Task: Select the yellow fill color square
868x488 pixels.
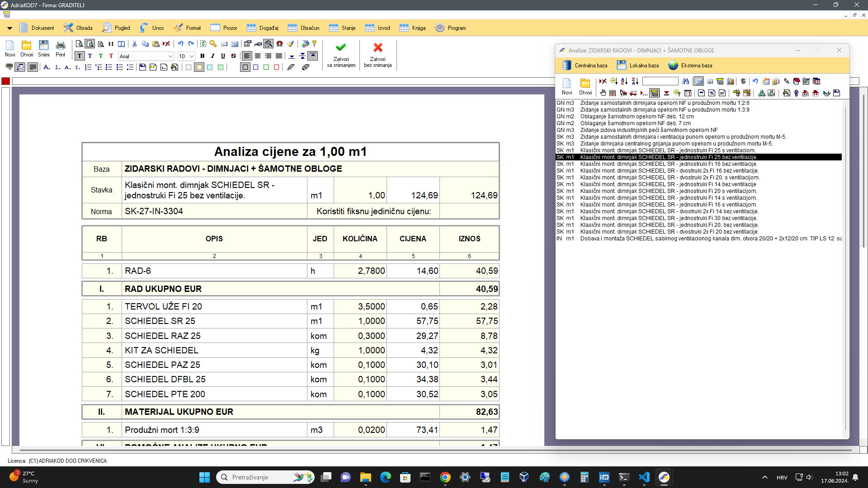Action: pos(199,67)
